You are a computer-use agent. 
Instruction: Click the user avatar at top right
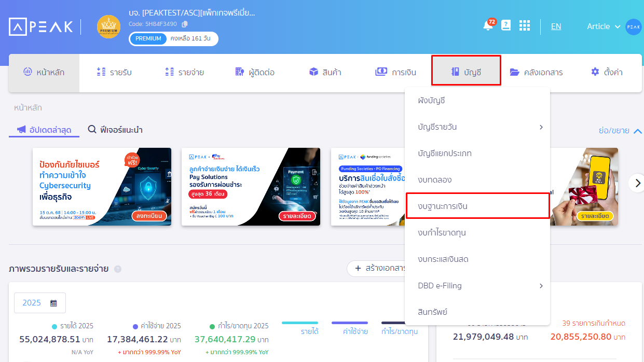(x=633, y=26)
